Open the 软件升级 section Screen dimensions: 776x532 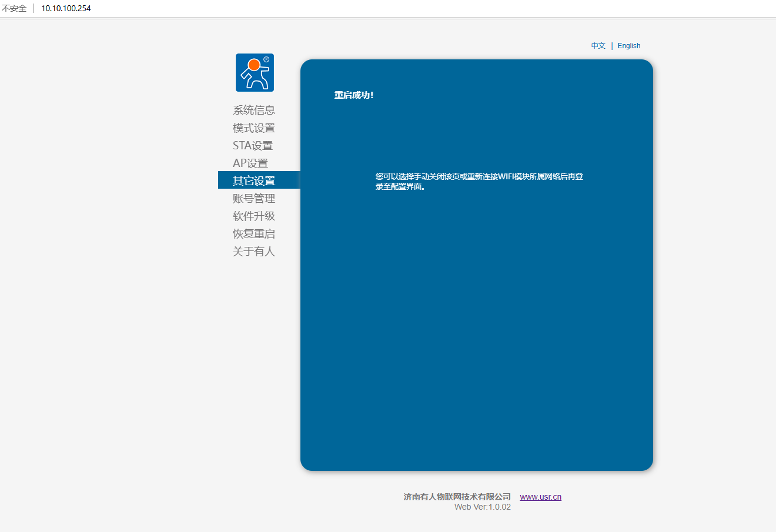253,216
